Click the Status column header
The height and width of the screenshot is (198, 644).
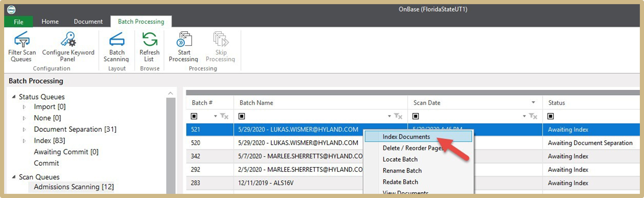(x=591, y=103)
